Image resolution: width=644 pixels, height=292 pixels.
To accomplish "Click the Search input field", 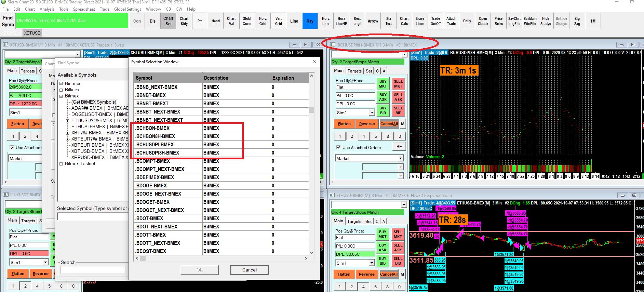I will [x=93, y=270].
